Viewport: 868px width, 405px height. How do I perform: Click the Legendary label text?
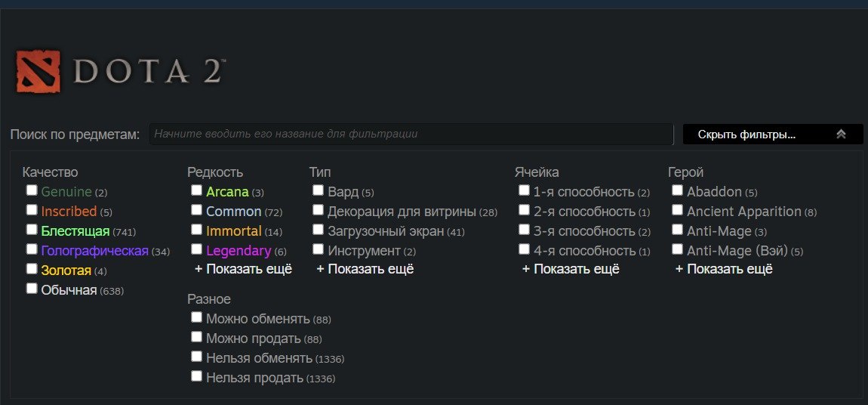click(239, 251)
